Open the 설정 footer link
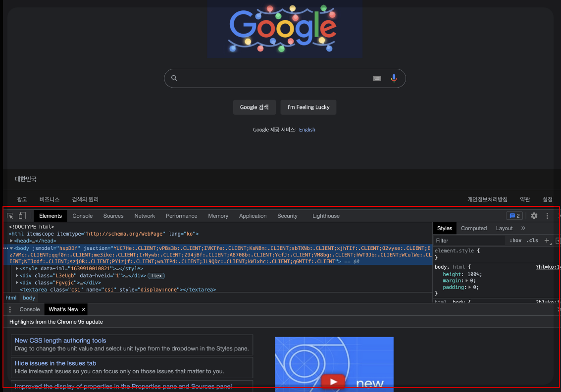This screenshot has height=392, width=561. tap(548, 199)
